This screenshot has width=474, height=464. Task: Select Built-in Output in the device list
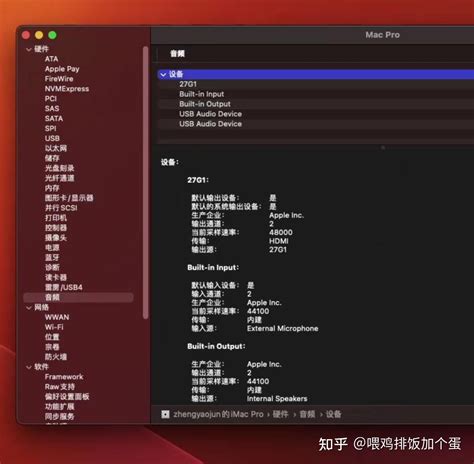[205, 104]
